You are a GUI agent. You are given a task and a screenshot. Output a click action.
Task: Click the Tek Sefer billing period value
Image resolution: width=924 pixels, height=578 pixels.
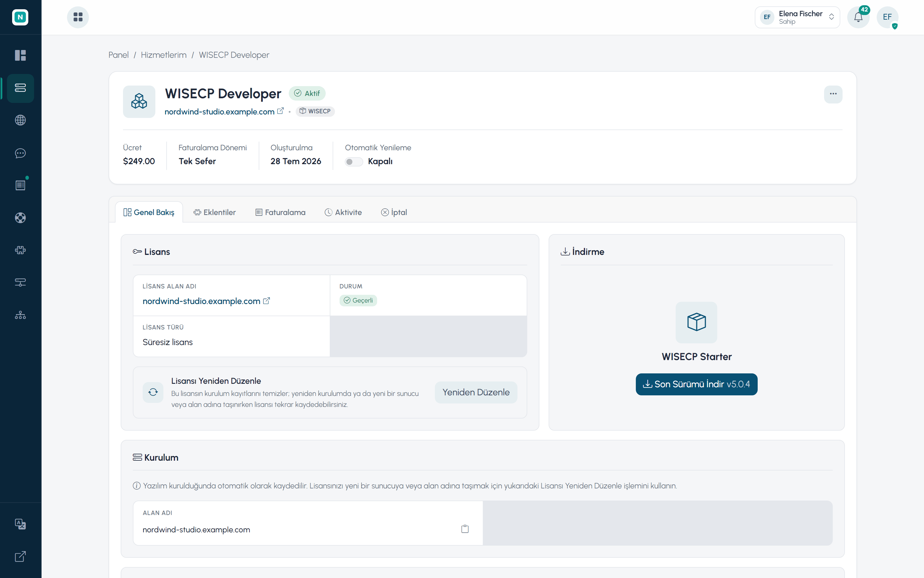tap(197, 161)
